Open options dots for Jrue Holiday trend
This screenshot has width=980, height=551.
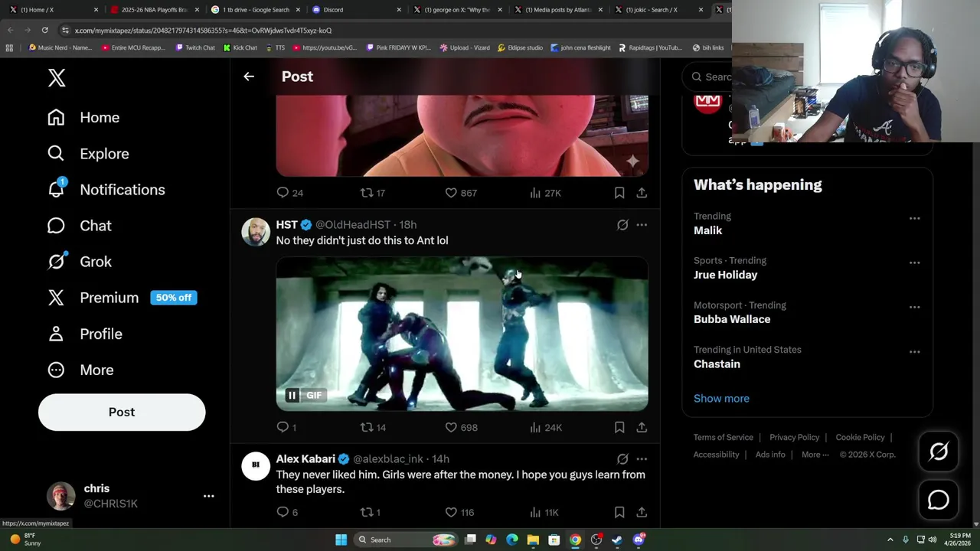(914, 262)
